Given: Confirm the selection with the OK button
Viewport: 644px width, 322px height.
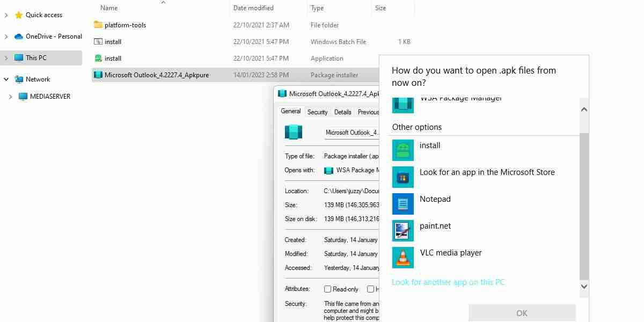Looking at the screenshot, I should tap(521, 313).
